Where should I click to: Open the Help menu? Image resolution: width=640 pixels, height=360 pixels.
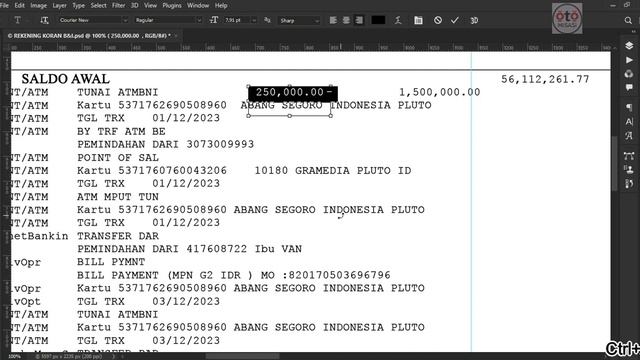221,5
